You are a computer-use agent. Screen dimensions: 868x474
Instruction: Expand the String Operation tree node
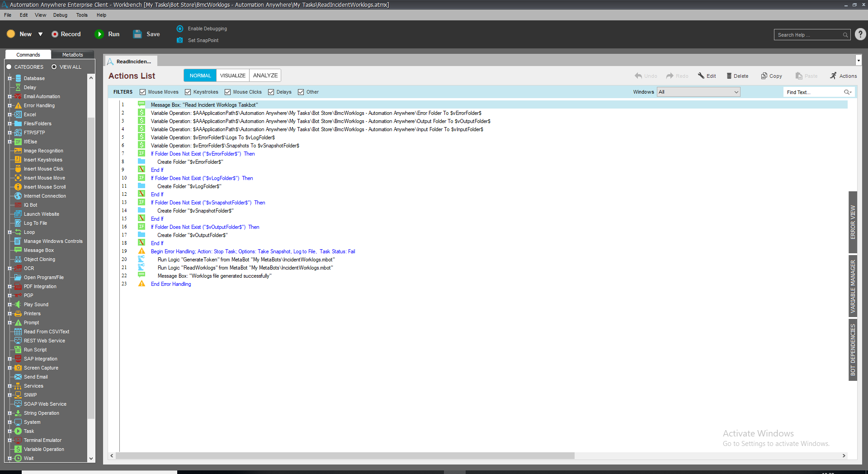click(x=9, y=413)
